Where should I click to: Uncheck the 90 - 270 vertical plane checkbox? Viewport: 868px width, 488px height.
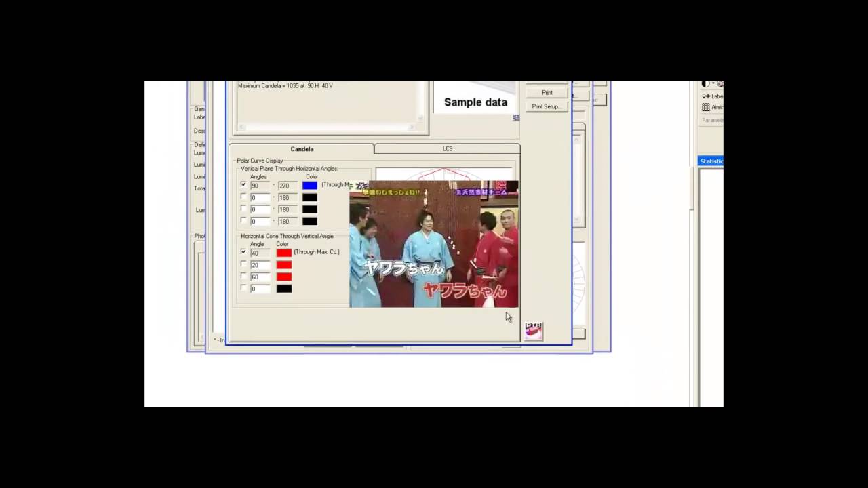pos(243,184)
